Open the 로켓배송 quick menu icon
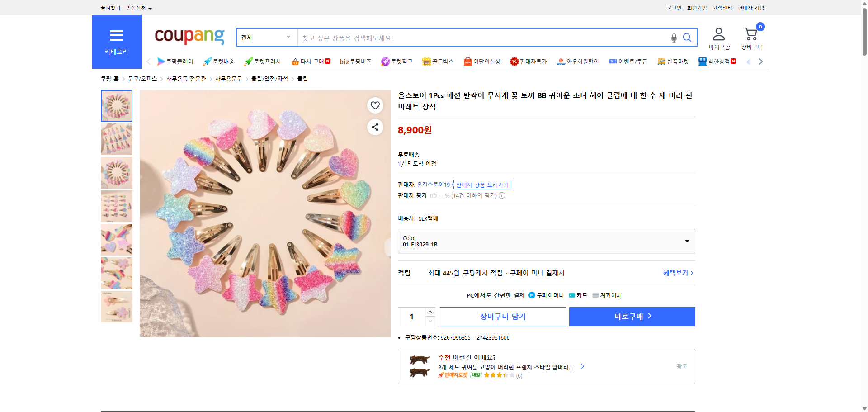 pos(207,62)
